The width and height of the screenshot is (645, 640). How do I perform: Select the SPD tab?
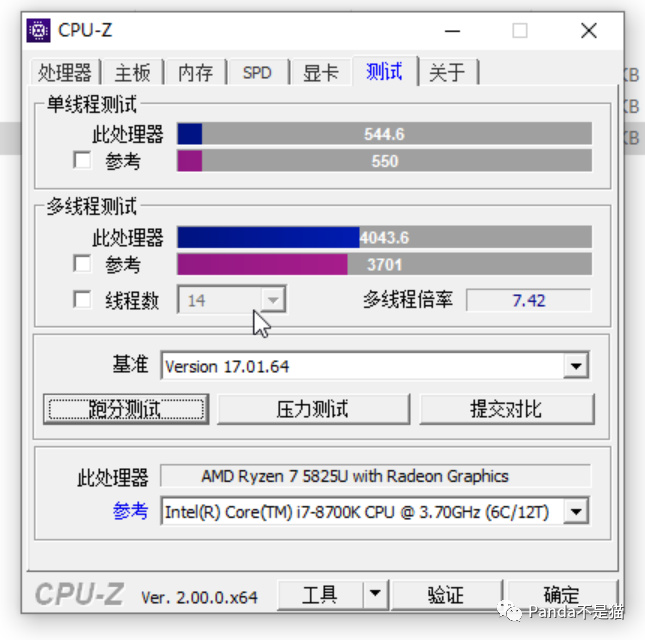(x=258, y=73)
